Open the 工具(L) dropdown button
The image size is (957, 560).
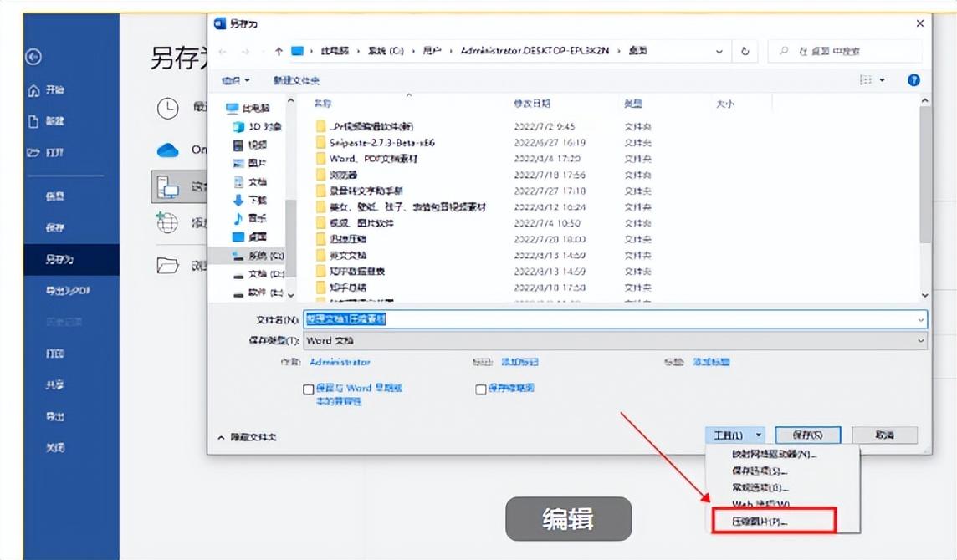click(x=735, y=435)
